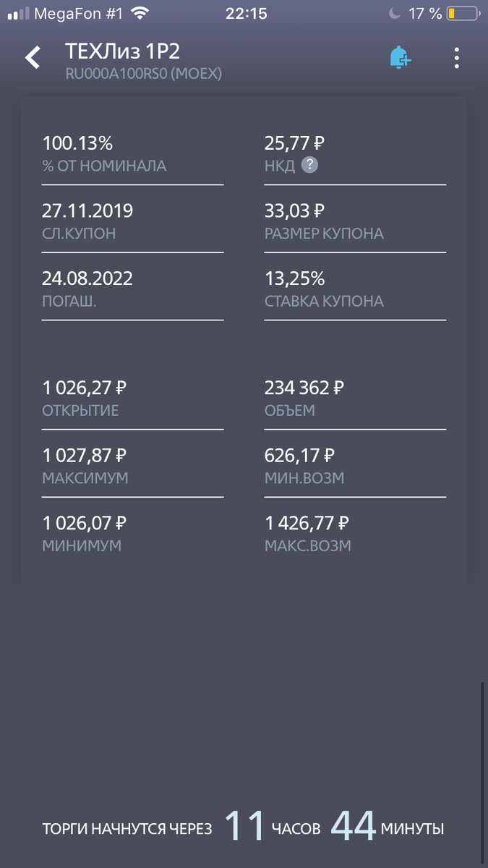
Task: Select the opening price 1 026,27 ₽
Action: pos(85,388)
